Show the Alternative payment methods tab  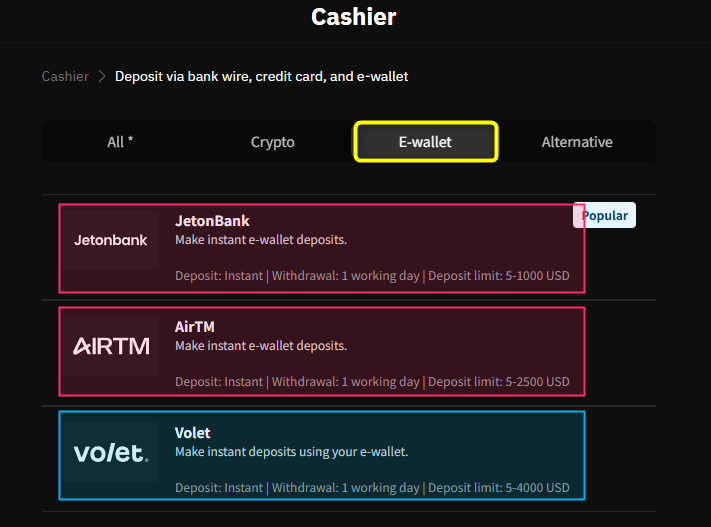[577, 142]
